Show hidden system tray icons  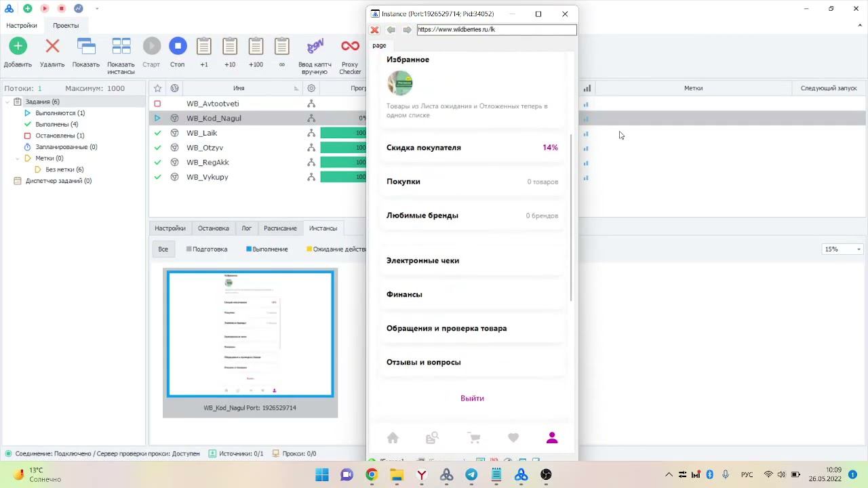669,475
